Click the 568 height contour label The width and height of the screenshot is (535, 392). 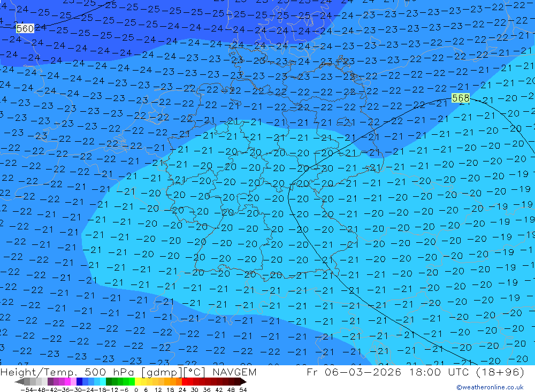(x=461, y=98)
